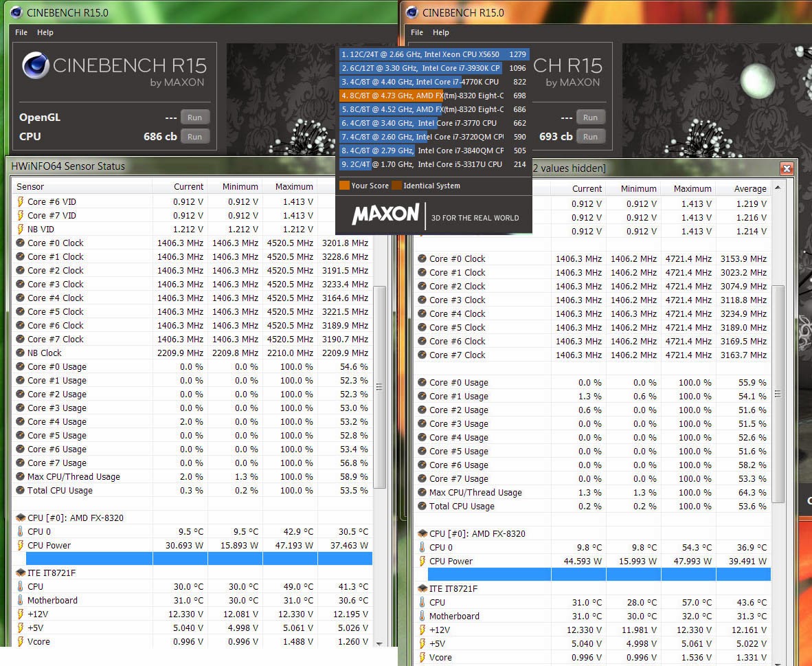This screenshot has width=812, height=666.
Task: Close the '2 values hidden' HWiNFO window
Action: point(787,168)
